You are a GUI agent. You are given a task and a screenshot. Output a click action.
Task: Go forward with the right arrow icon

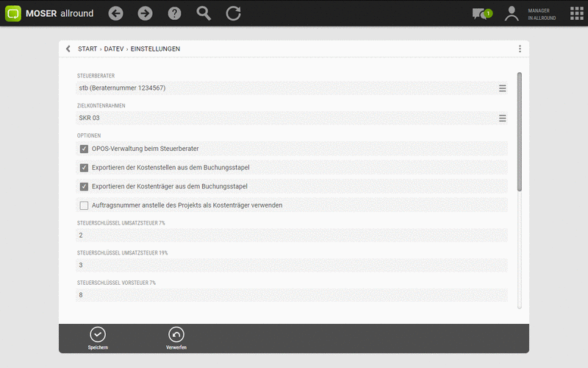[145, 13]
